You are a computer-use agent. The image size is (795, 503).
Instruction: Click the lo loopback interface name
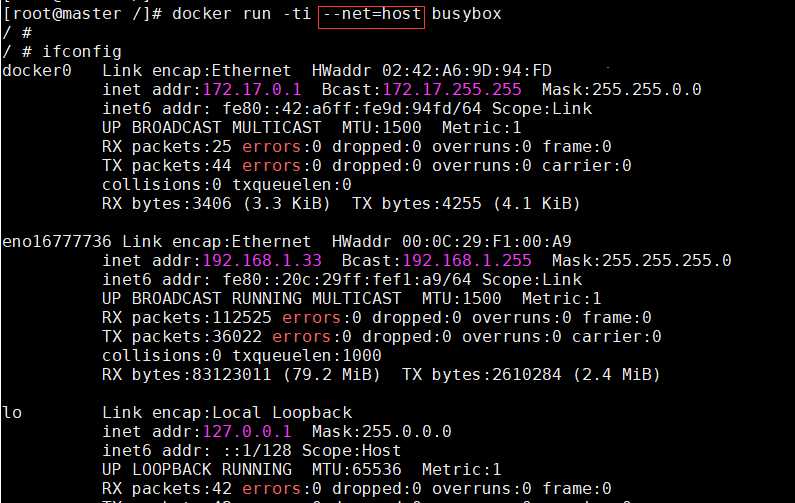12,412
